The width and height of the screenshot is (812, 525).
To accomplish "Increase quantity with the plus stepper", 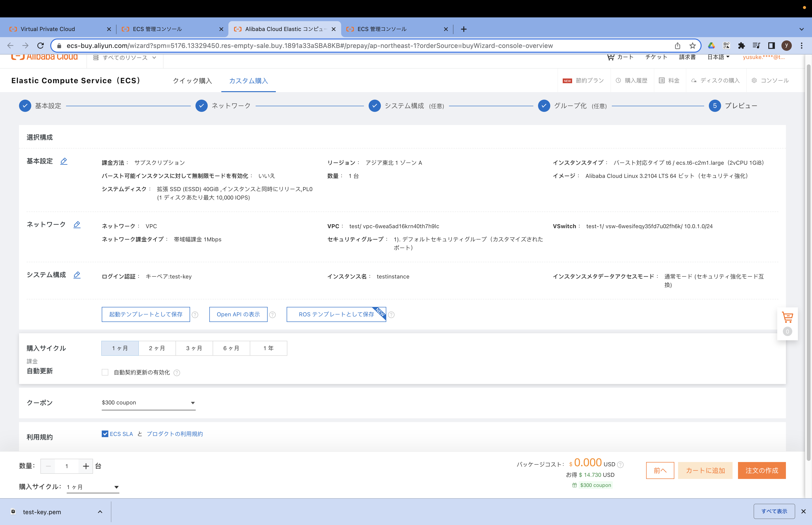I will [x=86, y=466].
